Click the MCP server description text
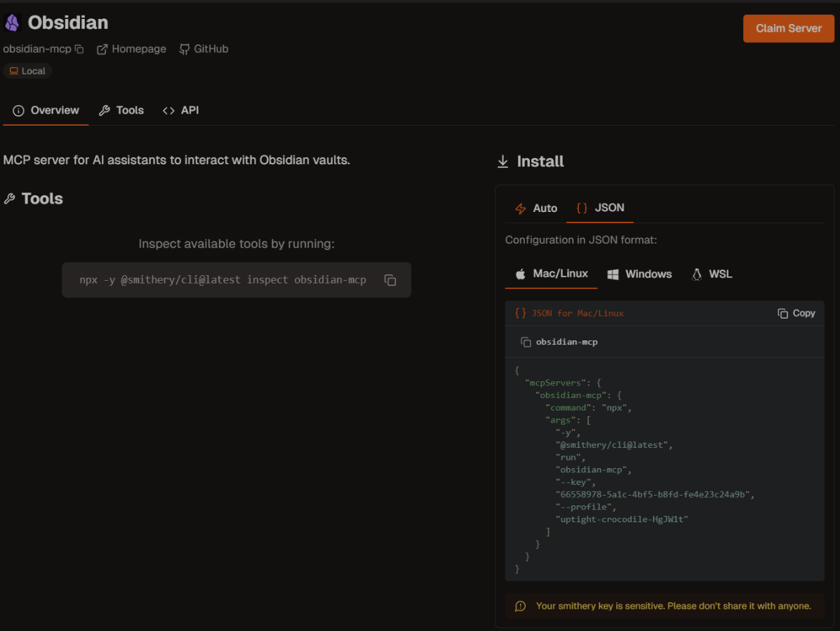 177,160
